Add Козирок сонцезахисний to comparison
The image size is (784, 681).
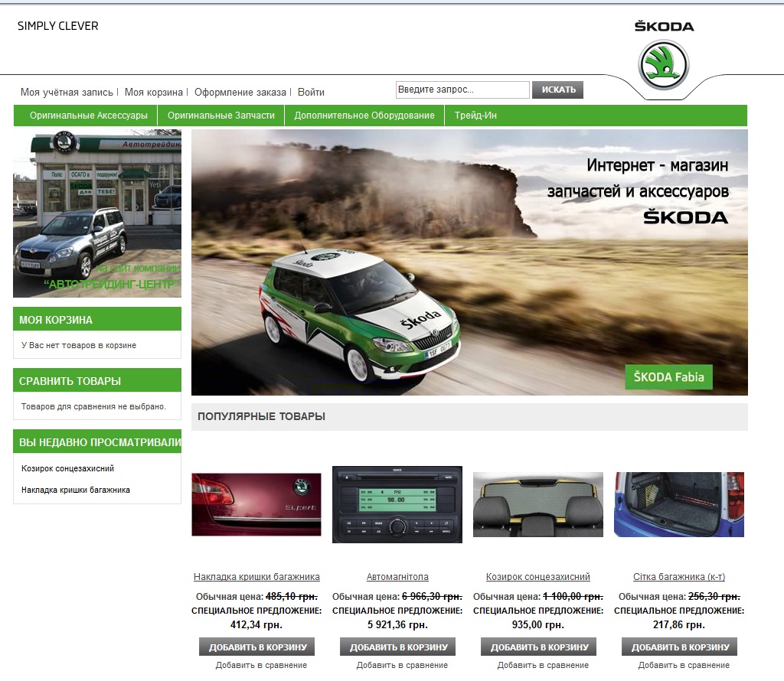point(543,666)
